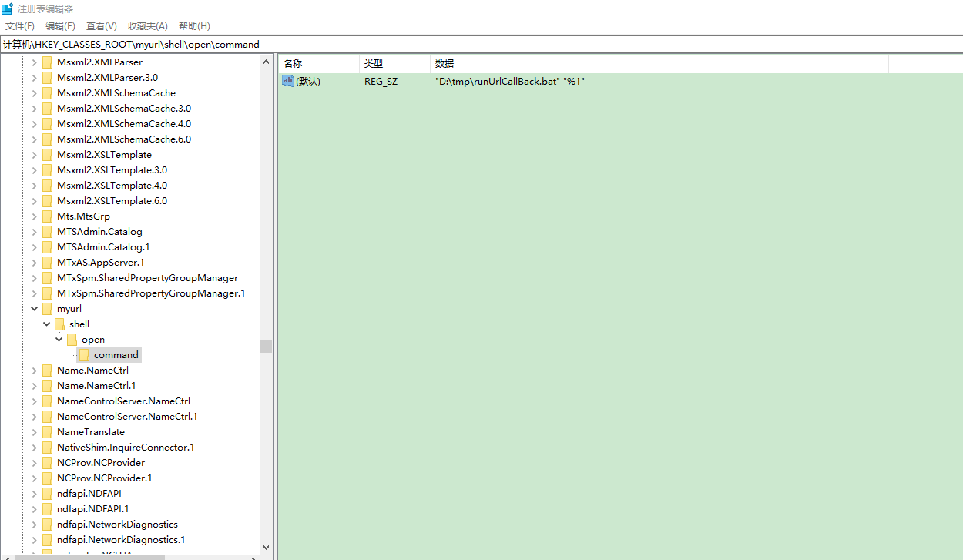Select the Msxml2.XMLSchemaCache.6.0 key
This screenshot has height=560, width=963.
pyautogui.click(x=124, y=139)
